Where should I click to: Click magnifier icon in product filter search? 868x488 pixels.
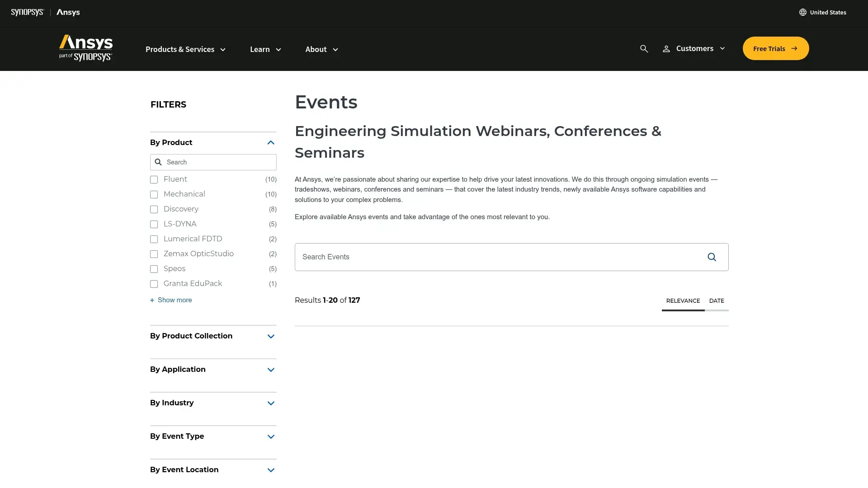coord(158,162)
